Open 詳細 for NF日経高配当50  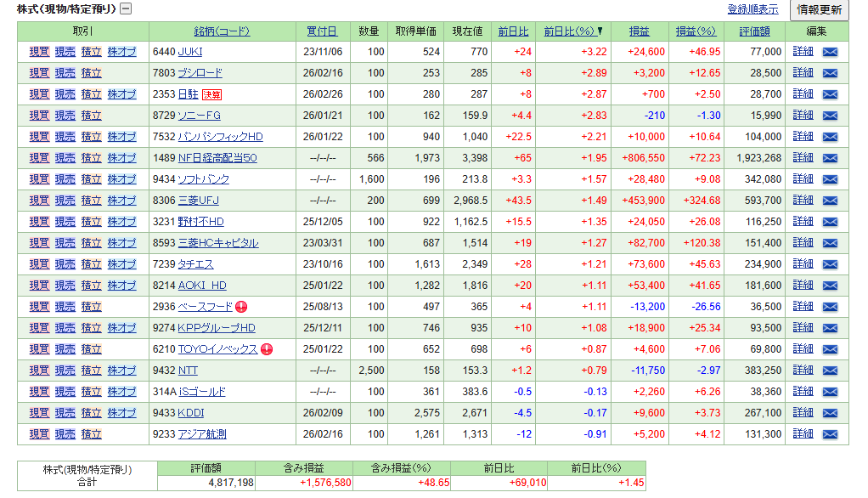coord(803,158)
